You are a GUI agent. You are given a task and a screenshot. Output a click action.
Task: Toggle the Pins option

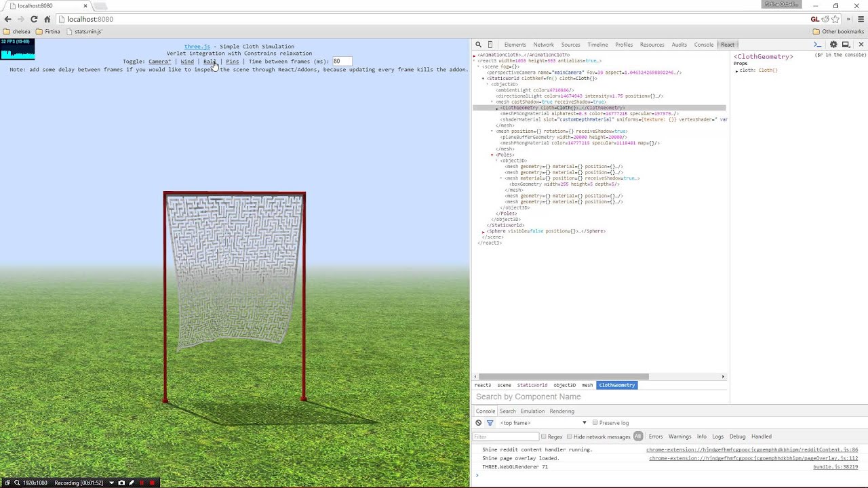point(233,62)
